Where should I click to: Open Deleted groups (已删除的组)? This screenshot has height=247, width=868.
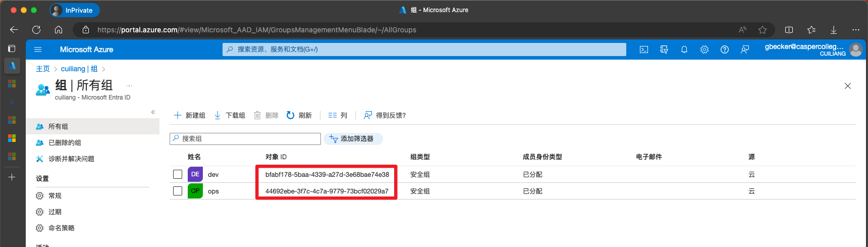(93, 142)
